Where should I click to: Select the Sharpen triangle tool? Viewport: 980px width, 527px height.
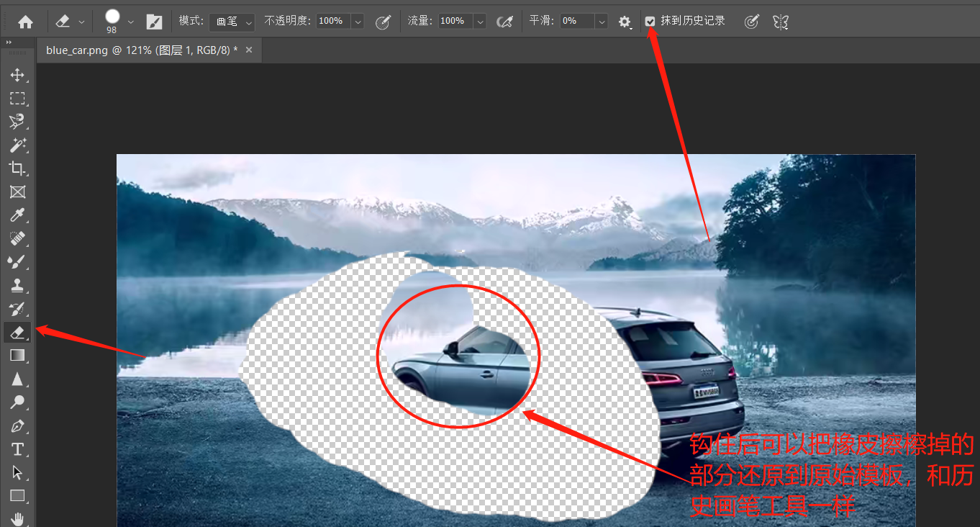17,379
